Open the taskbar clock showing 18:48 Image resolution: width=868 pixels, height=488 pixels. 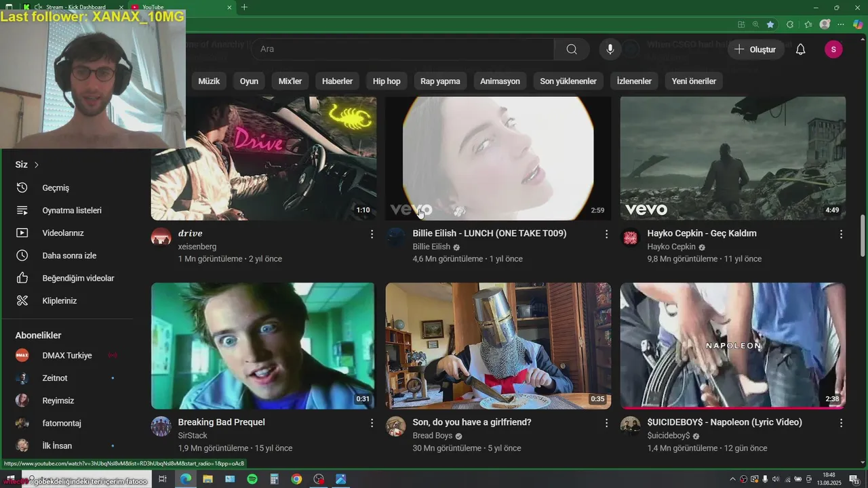tap(829, 479)
